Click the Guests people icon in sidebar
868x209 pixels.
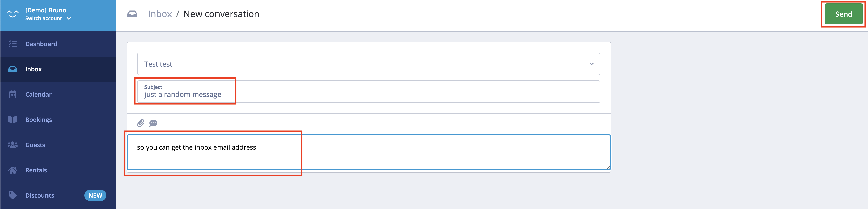(x=12, y=145)
